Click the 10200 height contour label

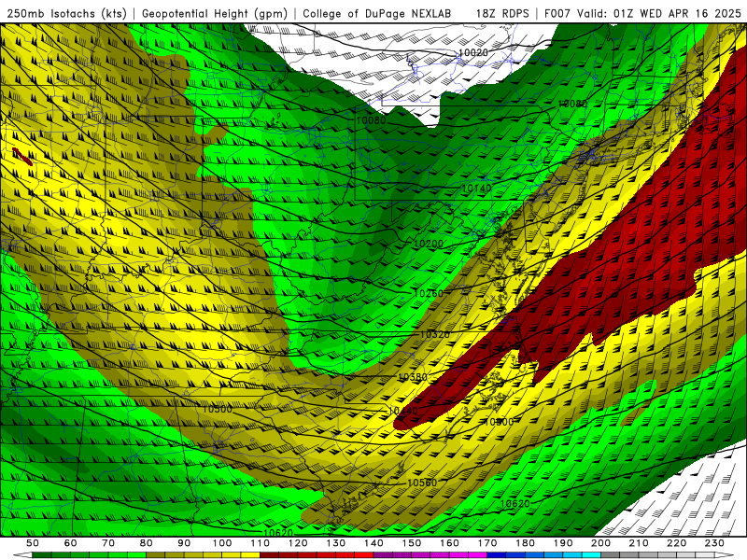(429, 244)
